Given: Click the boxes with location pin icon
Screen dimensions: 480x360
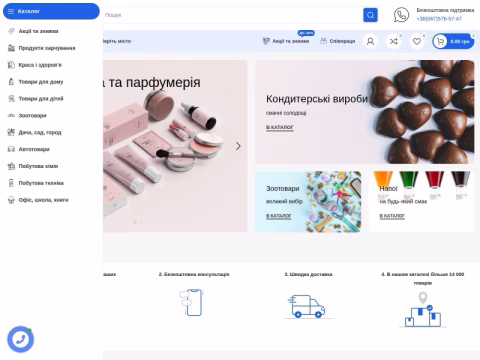Looking at the screenshot, I should 423,310.
